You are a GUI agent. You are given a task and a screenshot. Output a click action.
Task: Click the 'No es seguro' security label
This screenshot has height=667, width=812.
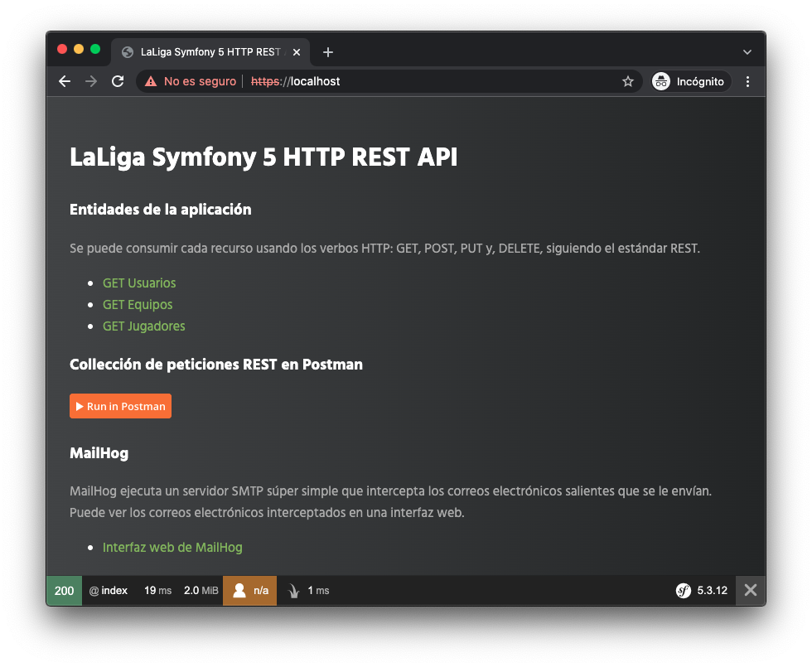point(200,81)
